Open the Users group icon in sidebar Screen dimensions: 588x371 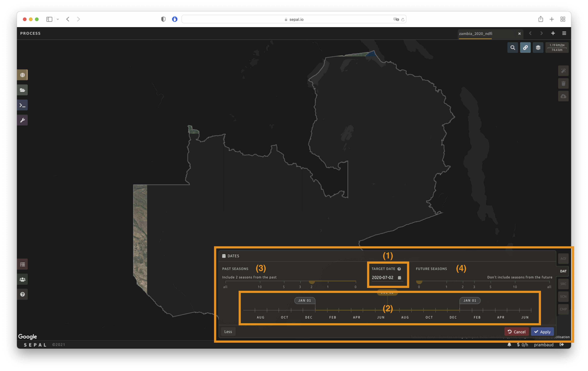coord(22,279)
